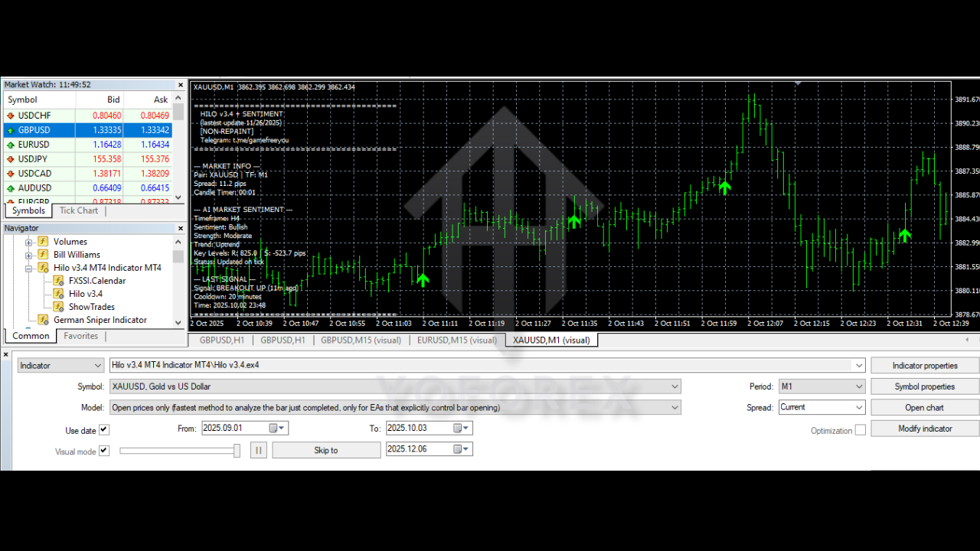Click the Bill Williams indicators group icon
This screenshot has width=980, height=551.
44,254
